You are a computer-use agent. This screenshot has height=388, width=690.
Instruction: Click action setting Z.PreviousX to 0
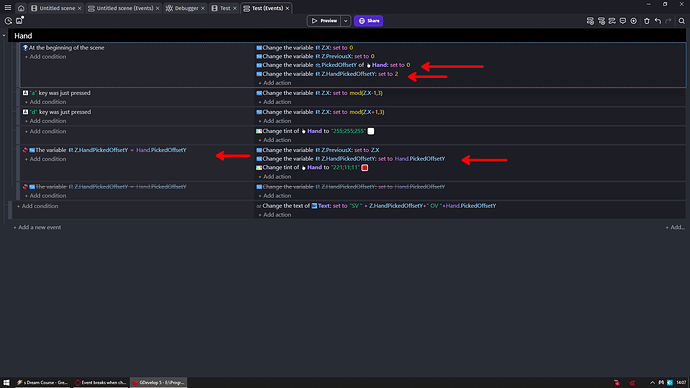[315, 56]
